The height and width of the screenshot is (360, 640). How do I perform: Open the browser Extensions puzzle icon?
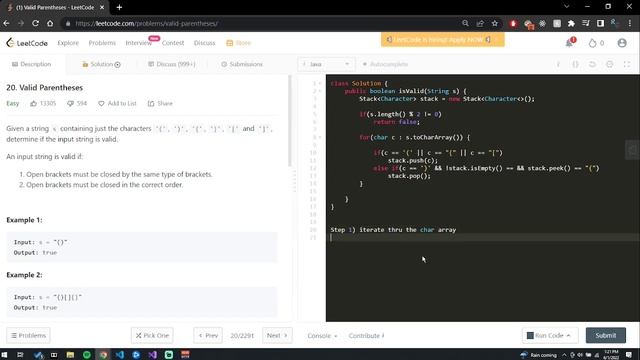(x=571, y=24)
